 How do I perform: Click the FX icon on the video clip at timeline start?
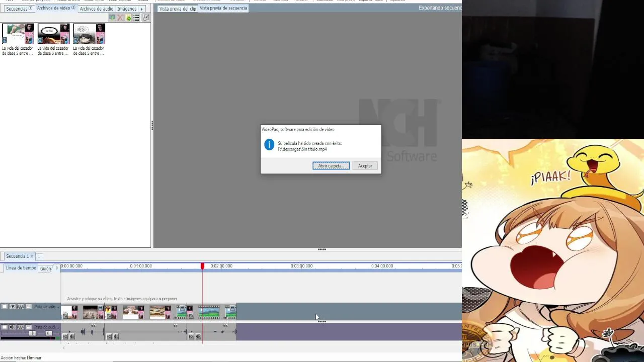click(65, 316)
